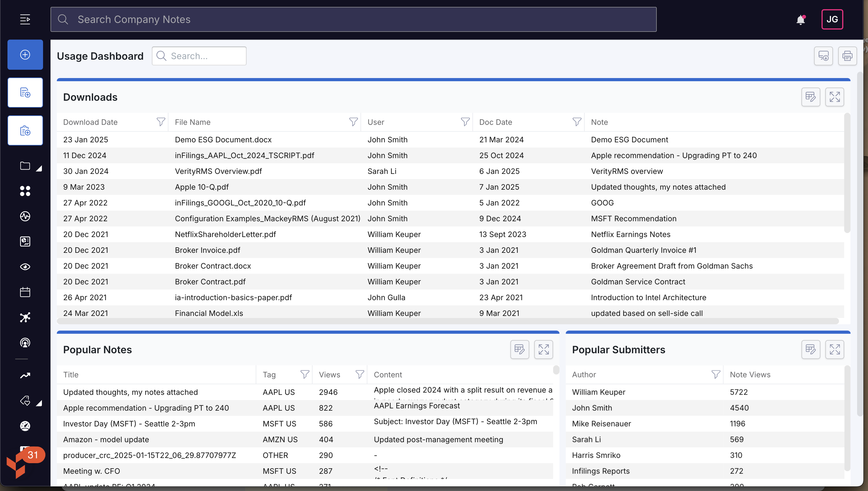Click the Sarah Li user cell in Downloads
868x491 pixels.
(382, 171)
